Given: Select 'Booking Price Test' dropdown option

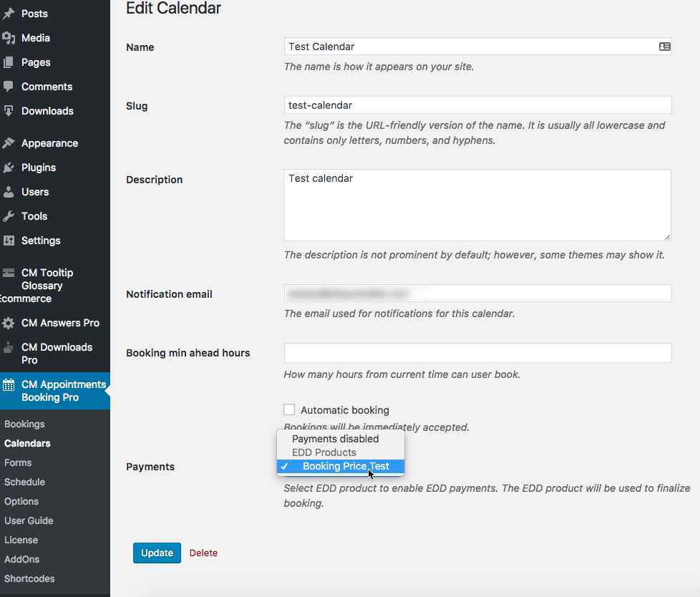Looking at the screenshot, I should pyautogui.click(x=346, y=466).
